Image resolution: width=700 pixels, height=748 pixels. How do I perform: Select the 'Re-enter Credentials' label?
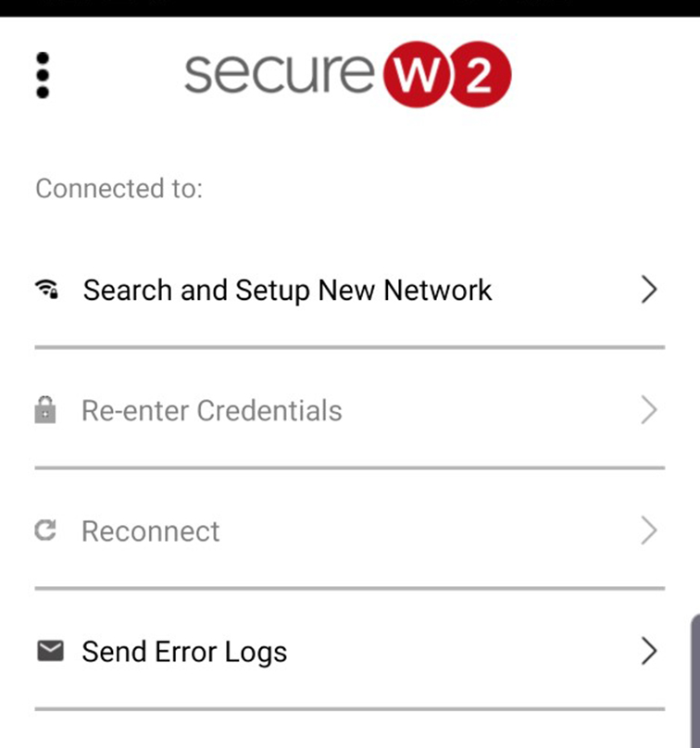coord(211,410)
